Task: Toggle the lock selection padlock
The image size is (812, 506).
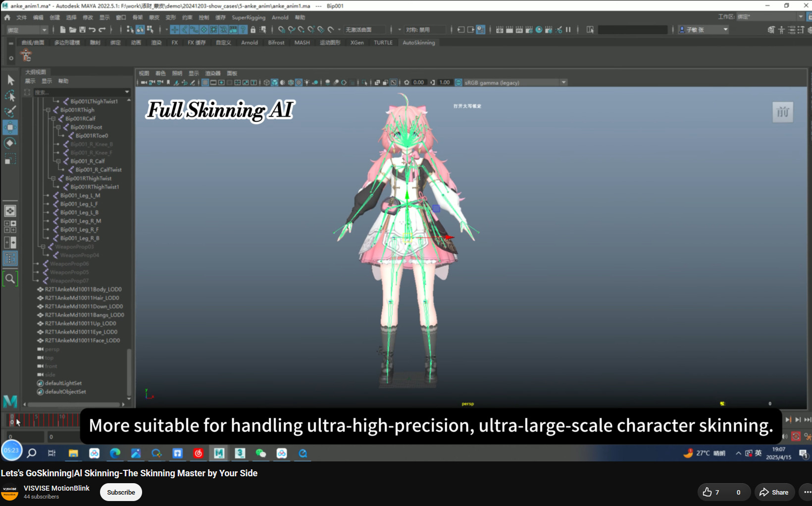Action: click(x=253, y=30)
